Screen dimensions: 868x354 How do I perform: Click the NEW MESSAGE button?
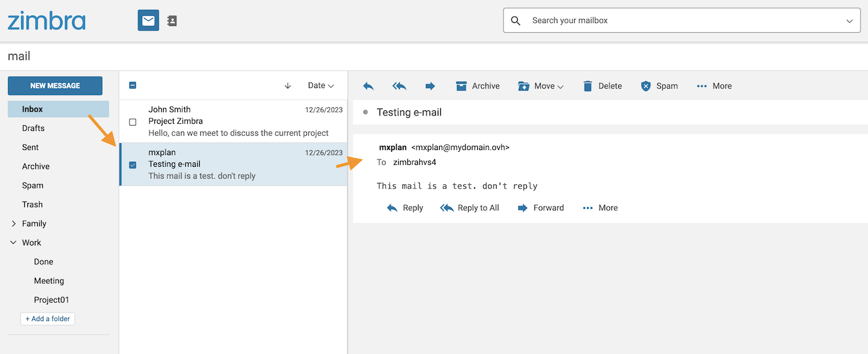tap(55, 86)
